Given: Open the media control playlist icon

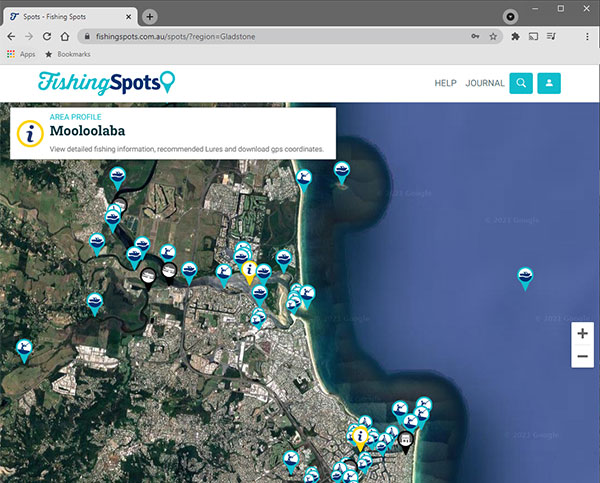Looking at the screenshot, I should pyautogui.click(x=551, y=36).
